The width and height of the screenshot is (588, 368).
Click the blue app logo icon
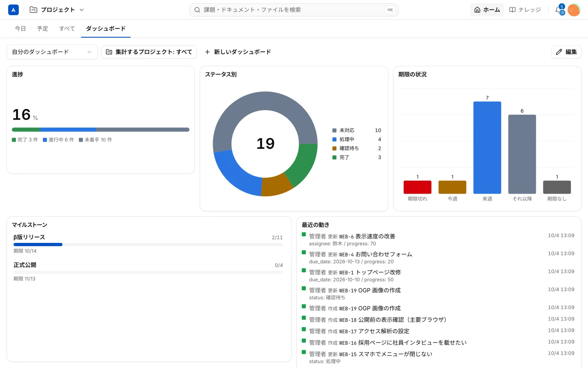coord(13,10)
